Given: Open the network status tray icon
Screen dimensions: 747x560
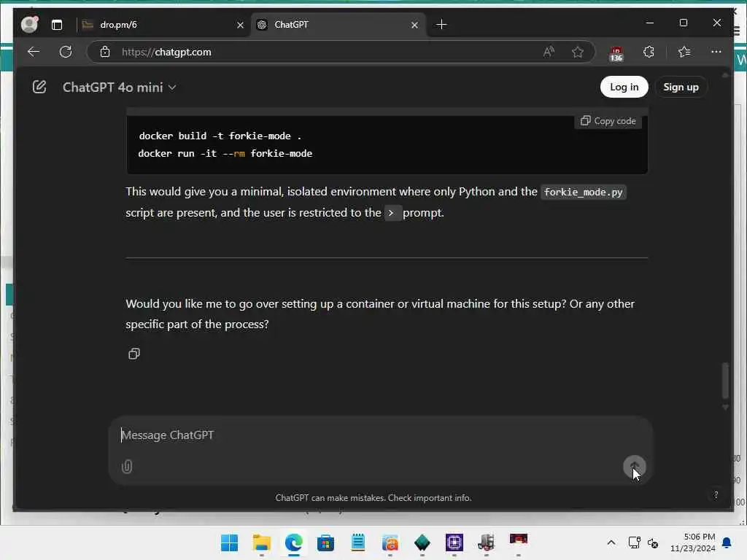Looking at the screenshot, I should coord(634,542).
